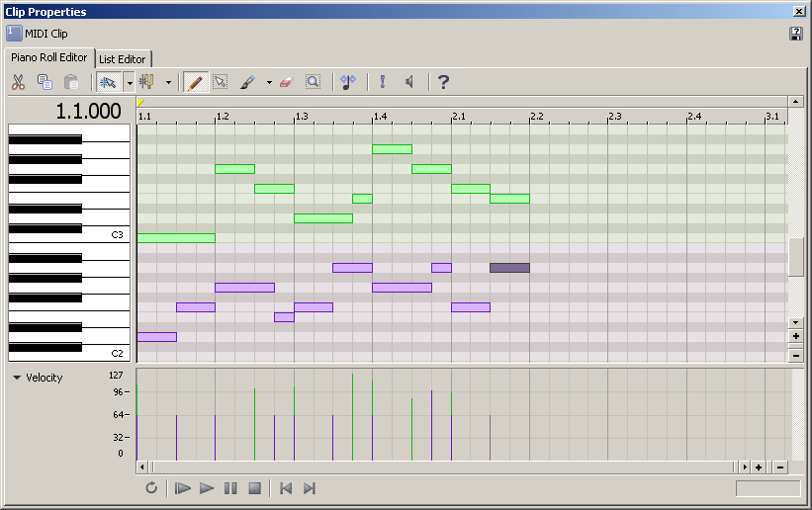Click the vertical scrollbar thumb
Viewport: 812px width, 510px height.
(x=796, y=257)
